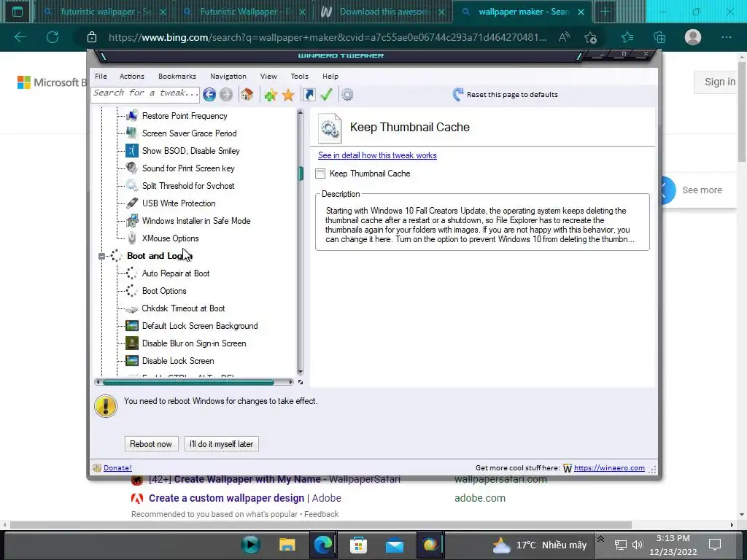Open Edge settings and more menu

pos(726,37)
